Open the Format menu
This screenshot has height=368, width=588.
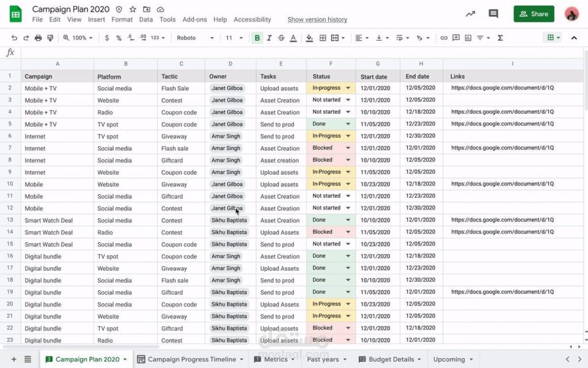click(x=122, y=20)
